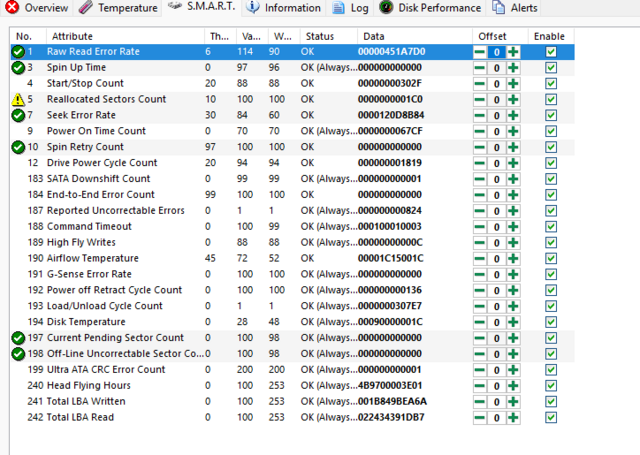Select the Load/Unload Cycle Count row
Screen dimensions: 640x455
[x=292, y=306]
